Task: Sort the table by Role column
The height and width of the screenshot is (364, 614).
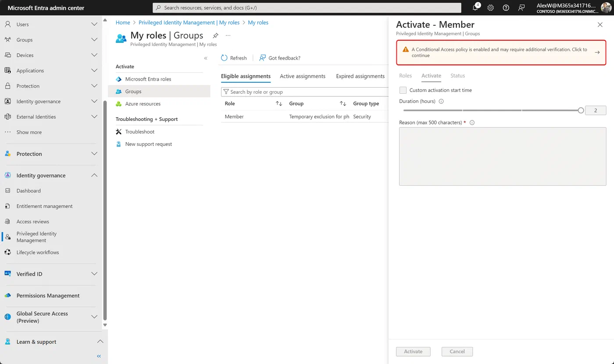Action: (x=279, y=104)
